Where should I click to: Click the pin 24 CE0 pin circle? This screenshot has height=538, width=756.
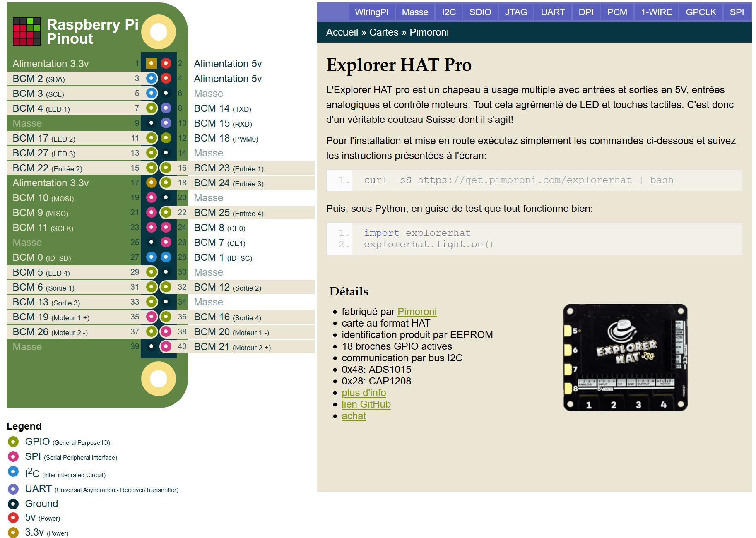(166, 227)
